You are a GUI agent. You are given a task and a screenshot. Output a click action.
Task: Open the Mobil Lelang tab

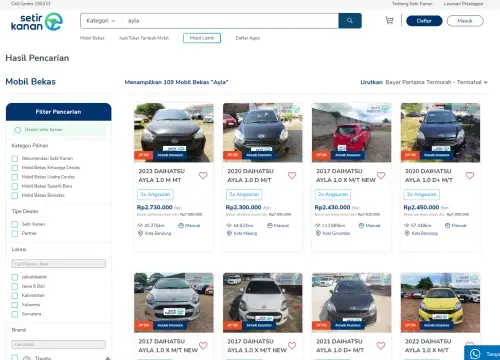point(202,38)
